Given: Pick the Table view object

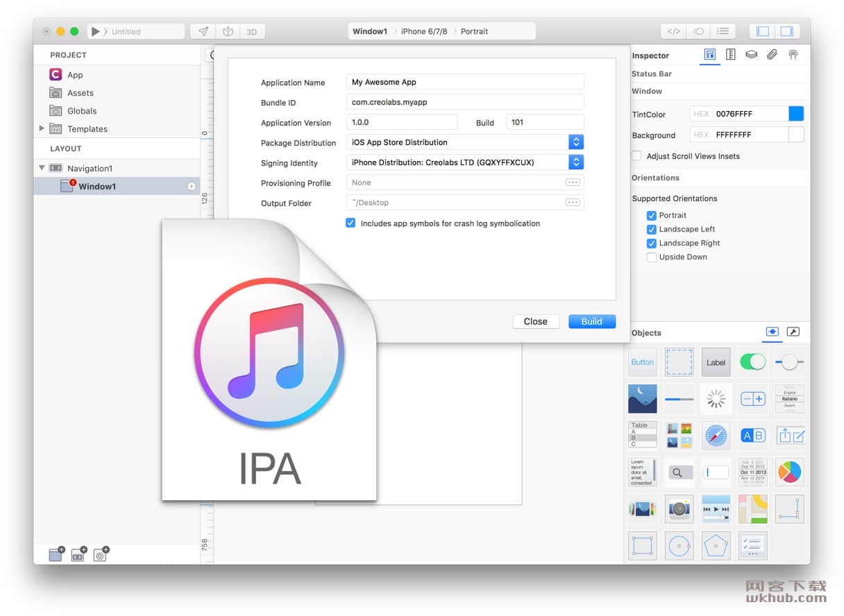Looking at the screenshot, I should click(643, 435).
